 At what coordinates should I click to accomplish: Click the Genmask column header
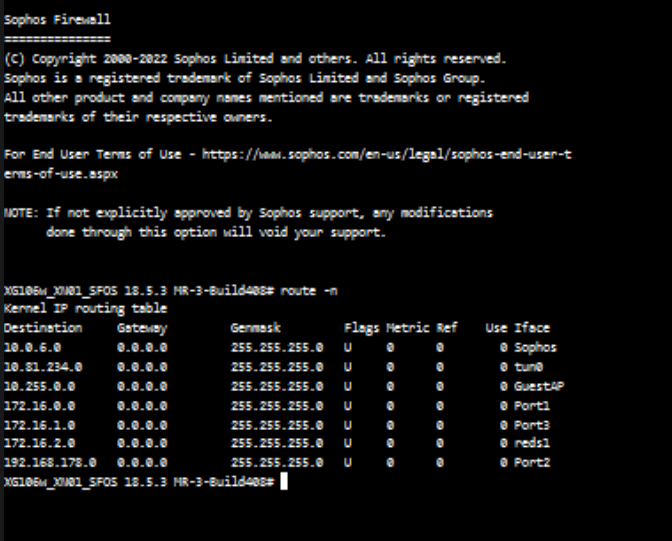[x=256, y=328]
